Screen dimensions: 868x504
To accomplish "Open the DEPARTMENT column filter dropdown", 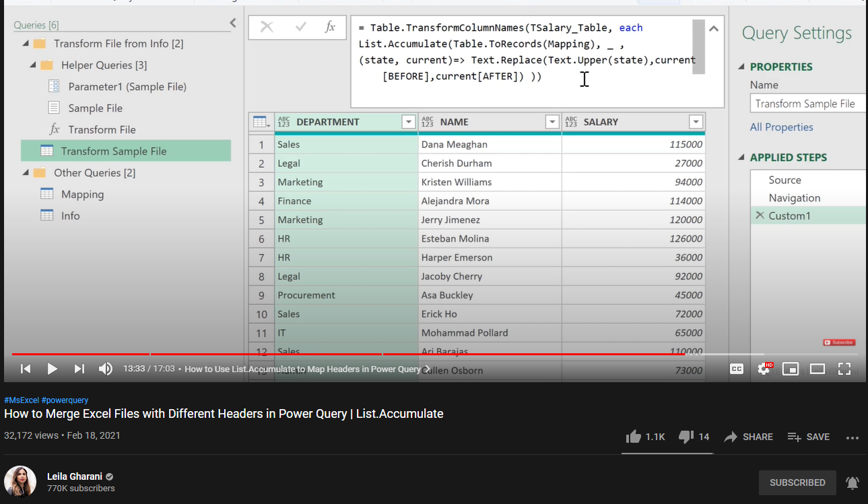I will coord(408,122).
